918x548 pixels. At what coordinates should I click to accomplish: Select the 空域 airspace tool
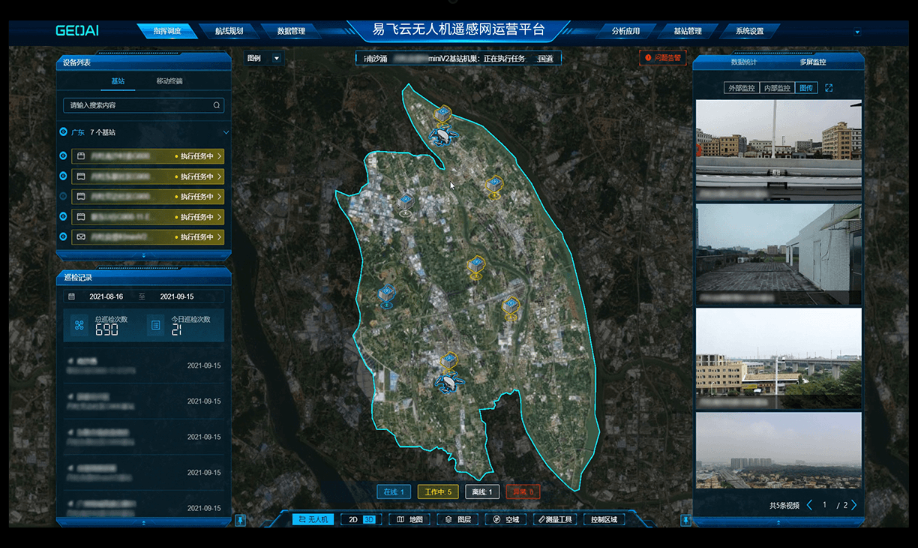[506, 520]
